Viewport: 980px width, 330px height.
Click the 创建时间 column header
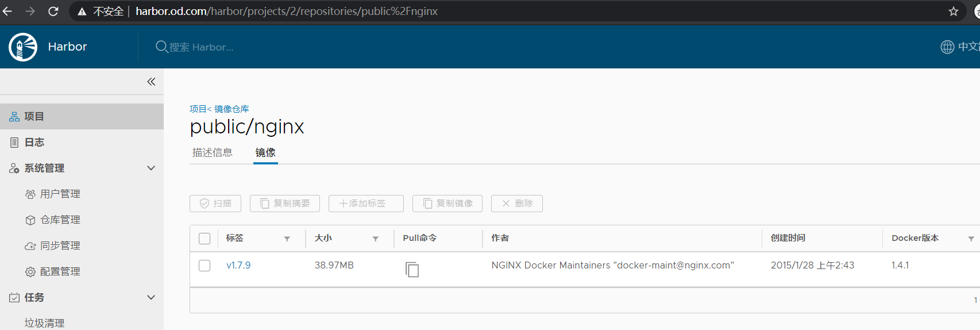tap(788, 238)
